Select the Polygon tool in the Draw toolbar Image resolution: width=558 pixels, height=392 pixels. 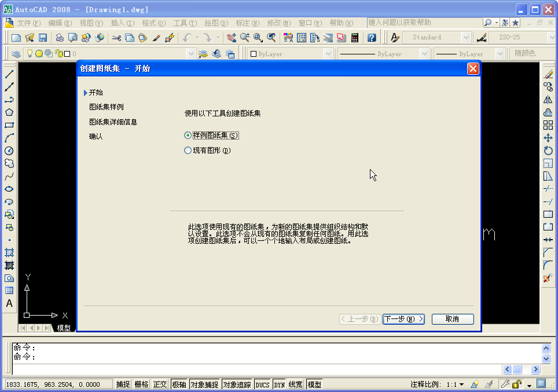9,112
